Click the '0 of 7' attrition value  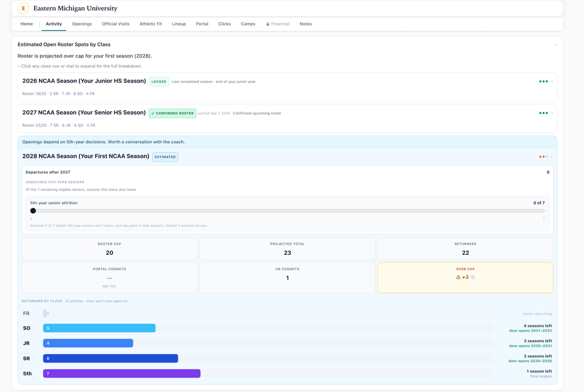click(x=539, y=203)
